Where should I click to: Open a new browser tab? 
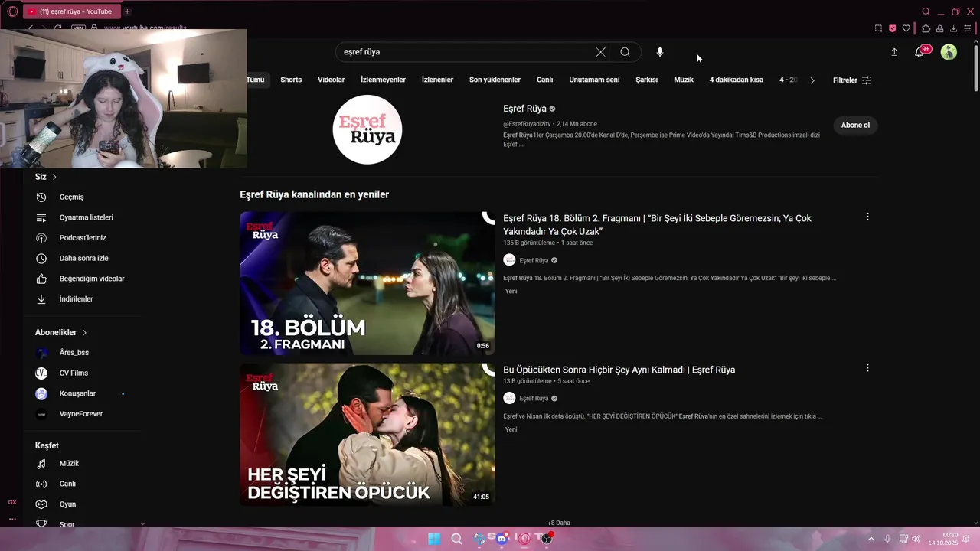(127, 11)
